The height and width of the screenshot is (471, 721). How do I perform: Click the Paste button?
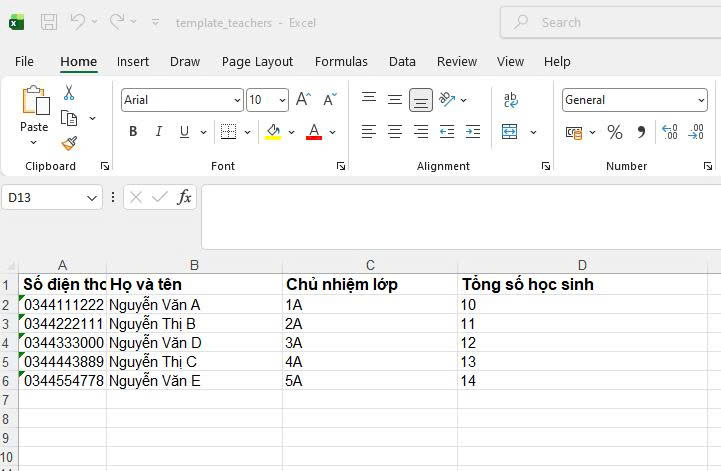click(x=34, y=110)
